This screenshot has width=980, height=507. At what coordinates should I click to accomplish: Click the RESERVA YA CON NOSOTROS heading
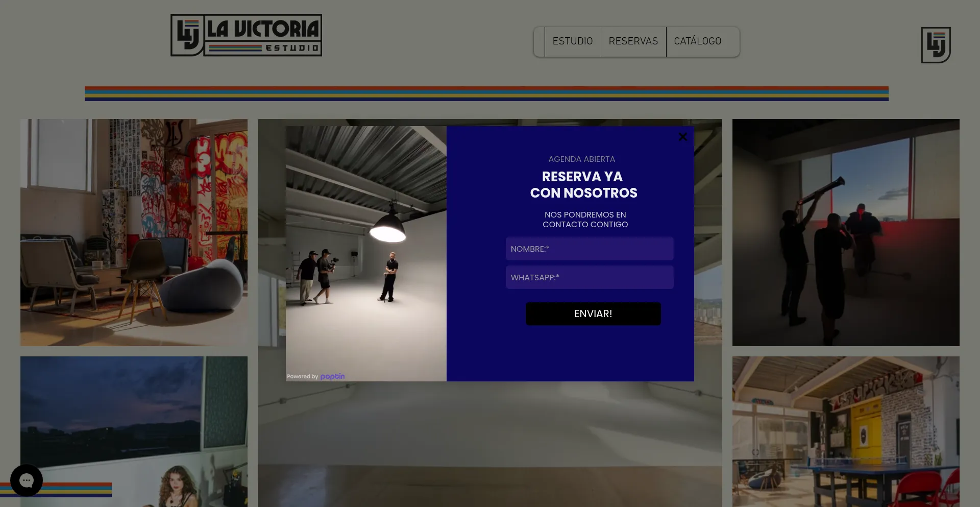coord(583,184)
